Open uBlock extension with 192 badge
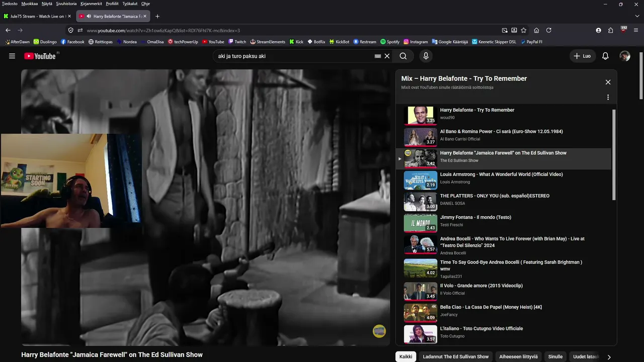644x362 pixels. 624,30
